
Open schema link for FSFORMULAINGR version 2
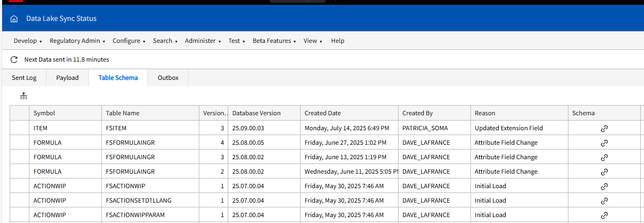(x=604, y=172)
